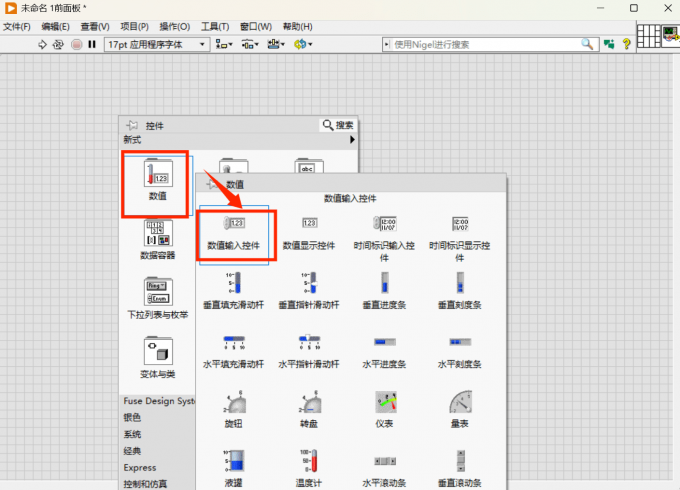The image size is (680, 490).
Task: Expand the 经典 palette category
Action: click(x=132, y=451)
